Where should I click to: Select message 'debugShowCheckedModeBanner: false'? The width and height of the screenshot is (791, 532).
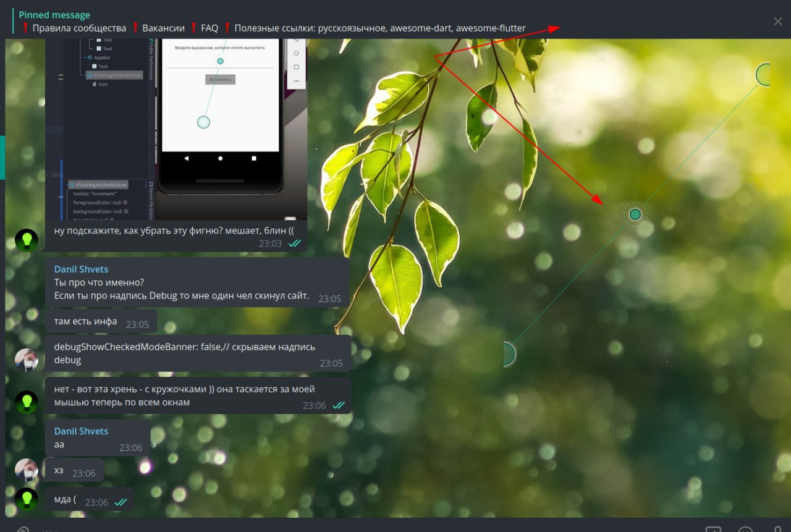pos(198,353)
